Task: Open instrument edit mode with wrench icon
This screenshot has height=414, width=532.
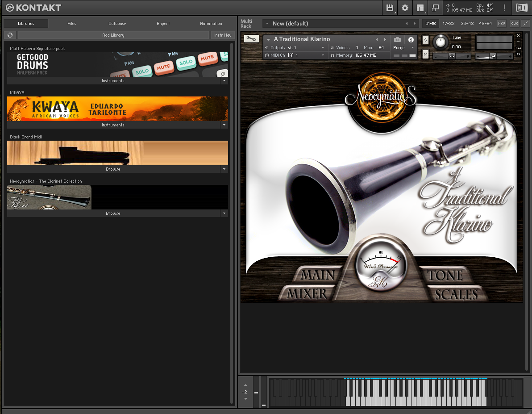Action: tap(251, 39)
